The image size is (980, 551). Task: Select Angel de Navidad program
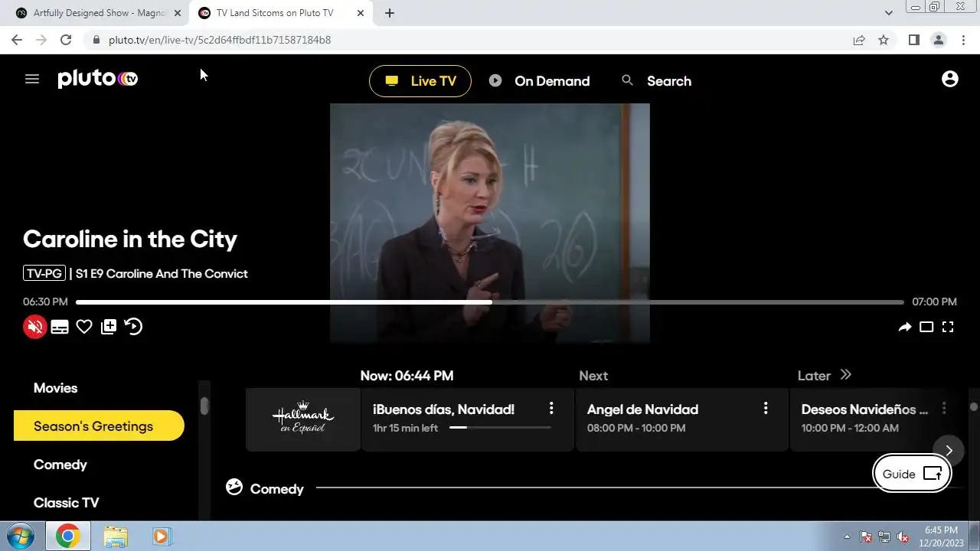pos(682,419)
